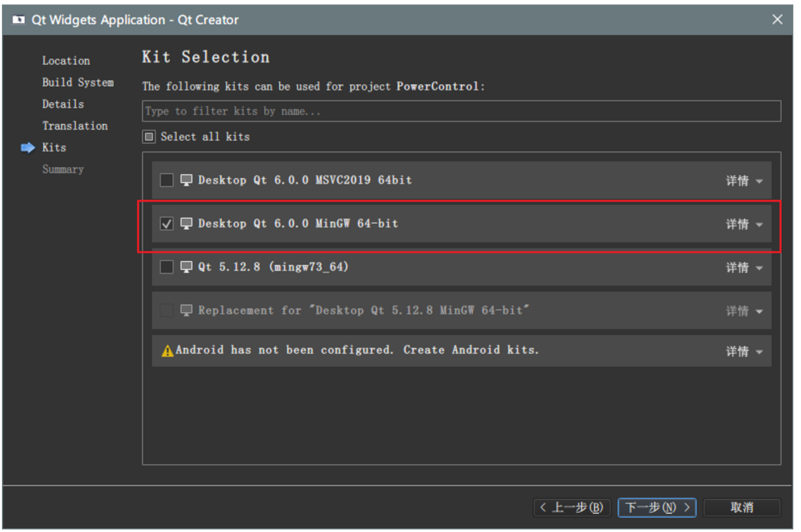Click the checkbox icon before Select all kits
Screen dimensions: 801x532
pos(149,137)
